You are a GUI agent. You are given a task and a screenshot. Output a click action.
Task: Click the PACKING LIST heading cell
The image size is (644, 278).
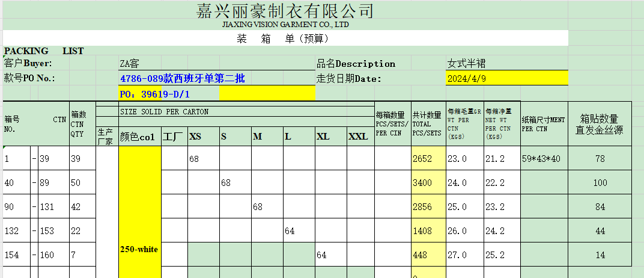click(44, 51)
